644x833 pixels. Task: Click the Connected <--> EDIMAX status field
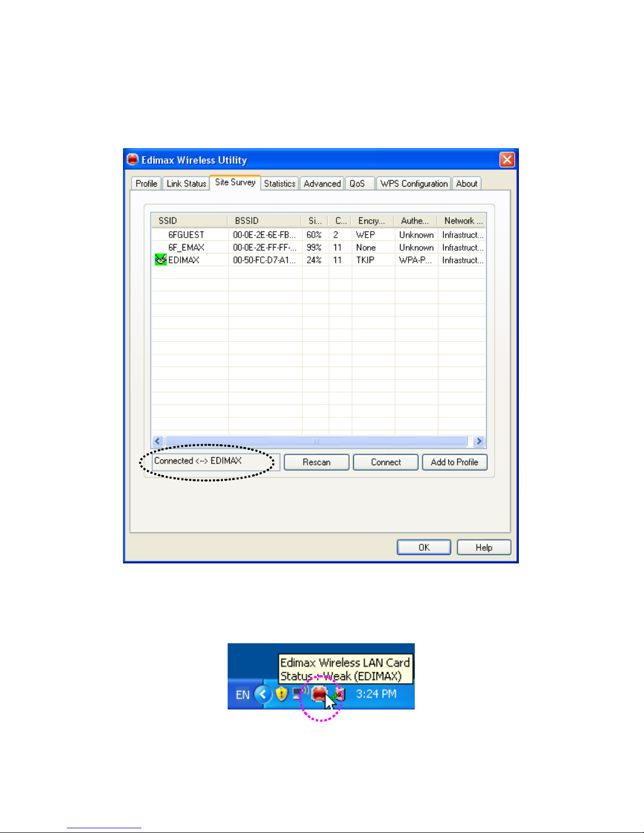point(216,461)
